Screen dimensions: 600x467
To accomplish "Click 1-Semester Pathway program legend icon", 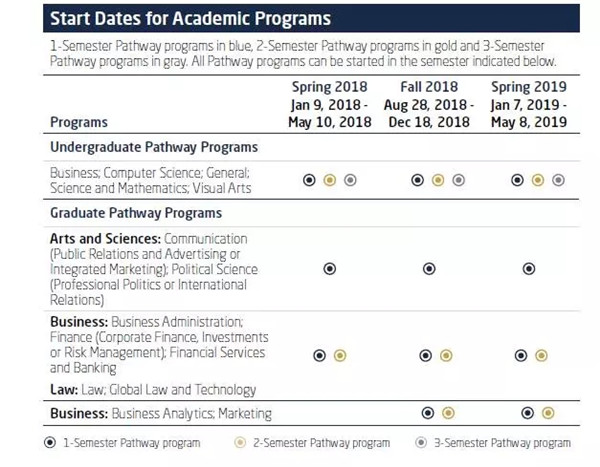I will click(51, 442).
